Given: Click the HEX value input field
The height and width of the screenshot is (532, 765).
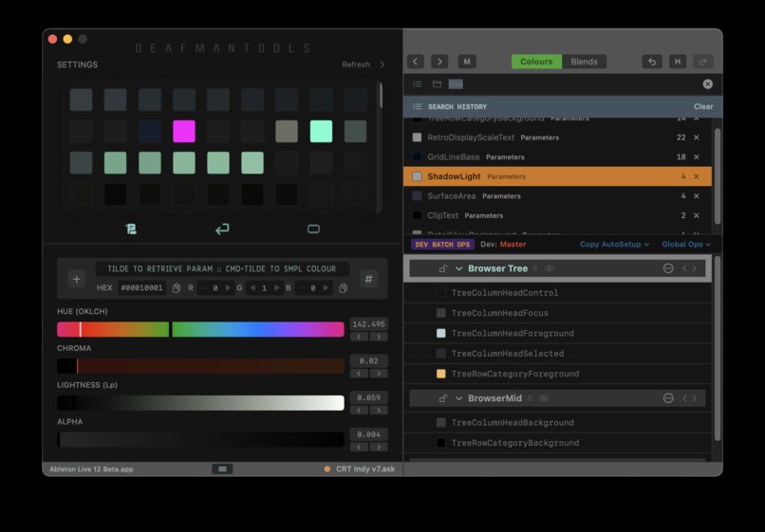Looking at the screenshot, I should pos(142,288).
